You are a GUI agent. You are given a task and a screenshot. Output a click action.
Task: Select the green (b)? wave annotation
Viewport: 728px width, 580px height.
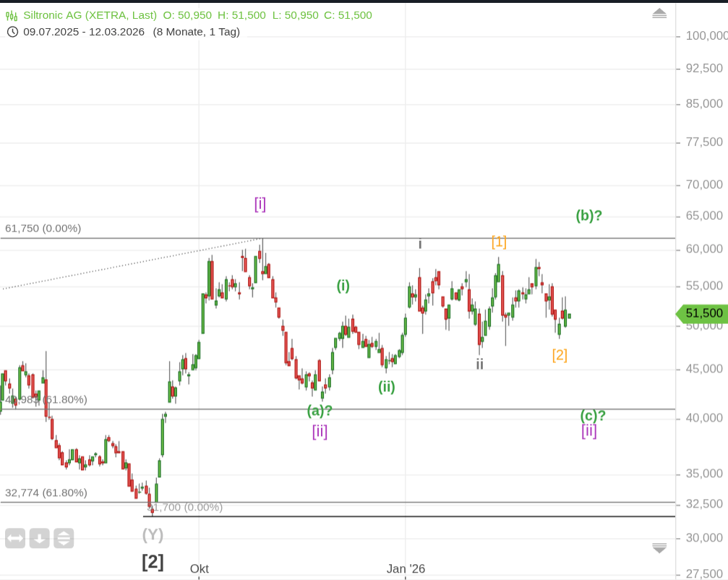[588, 215]
